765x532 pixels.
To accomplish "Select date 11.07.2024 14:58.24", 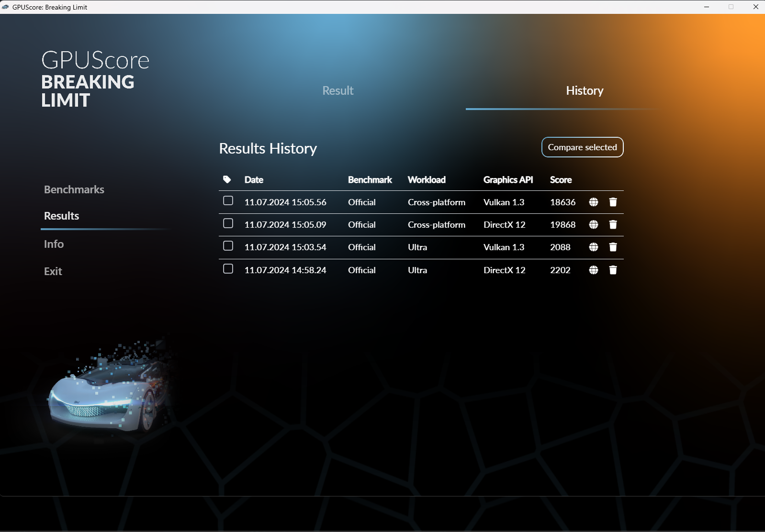I will click(285, 270).
